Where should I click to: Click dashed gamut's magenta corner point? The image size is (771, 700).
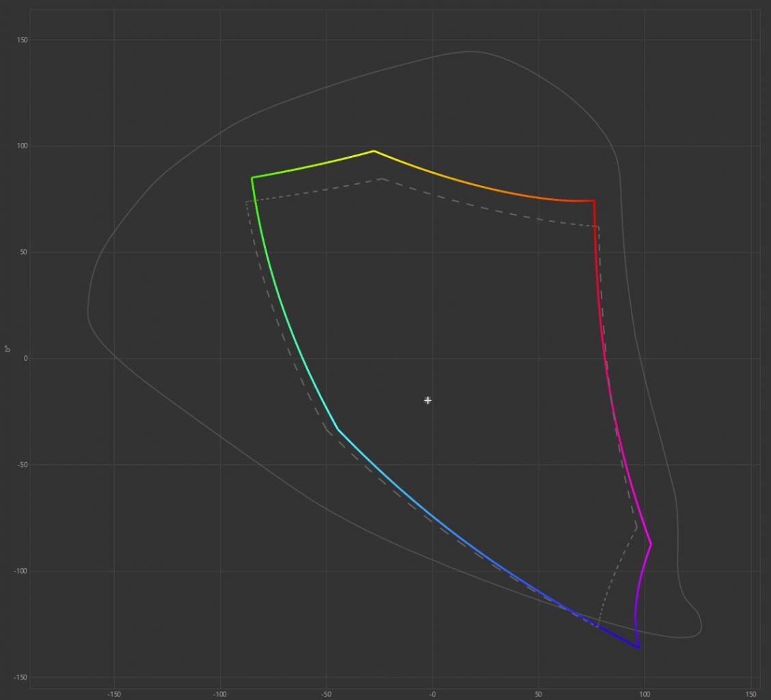636,527
